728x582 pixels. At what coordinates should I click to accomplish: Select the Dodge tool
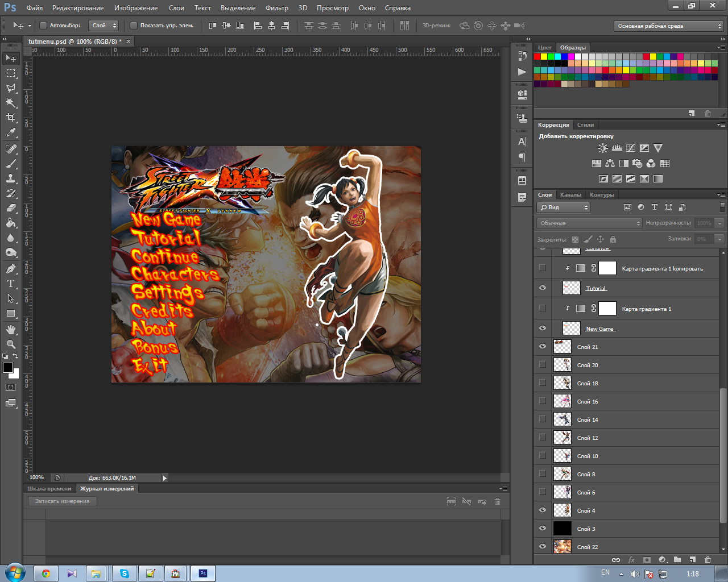(x=11, y=252)
